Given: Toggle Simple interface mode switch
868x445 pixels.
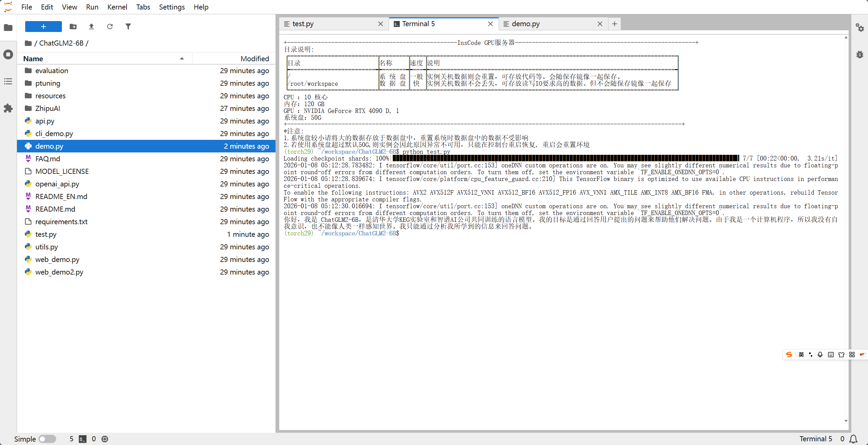Looking at the screenshot, I should [47, 439].
